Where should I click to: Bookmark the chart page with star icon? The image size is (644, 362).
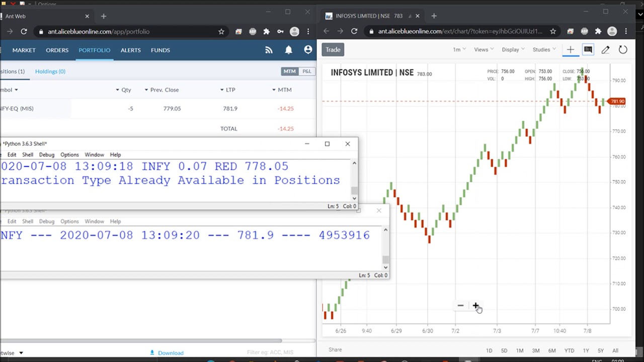click(x=553, y=31)
